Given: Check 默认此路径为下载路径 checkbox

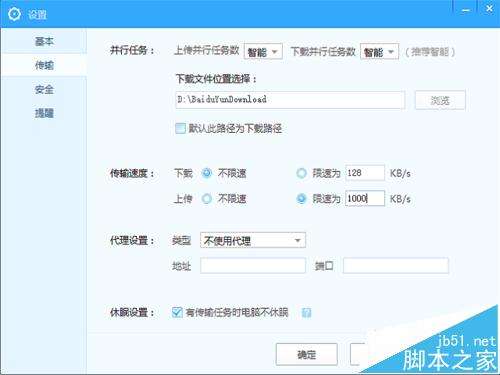Looking at the screenshot, I should [x=180, y=128].
